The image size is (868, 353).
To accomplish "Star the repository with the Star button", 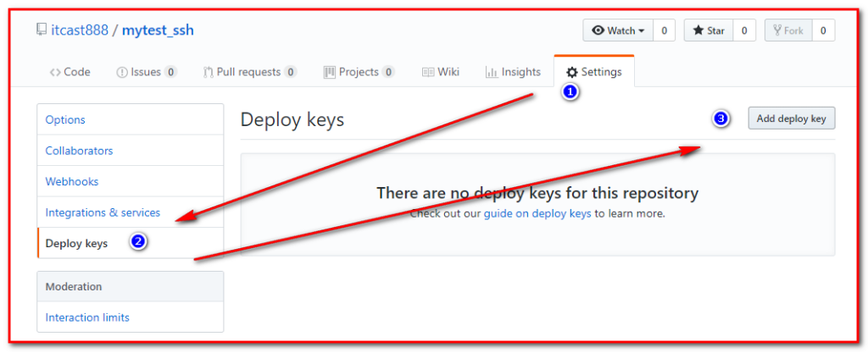I will tap(709, 30).
